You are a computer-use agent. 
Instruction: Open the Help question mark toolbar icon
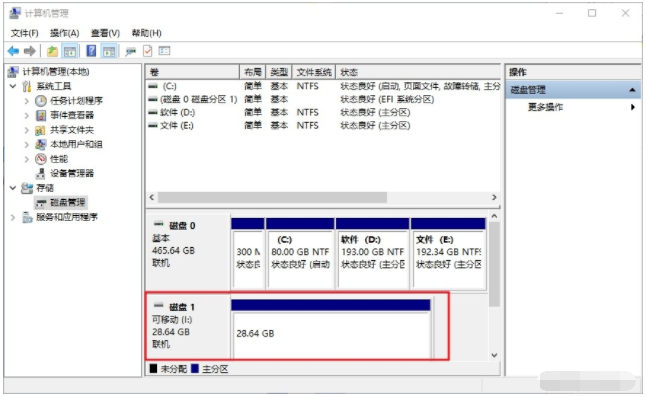click(91, 51)
